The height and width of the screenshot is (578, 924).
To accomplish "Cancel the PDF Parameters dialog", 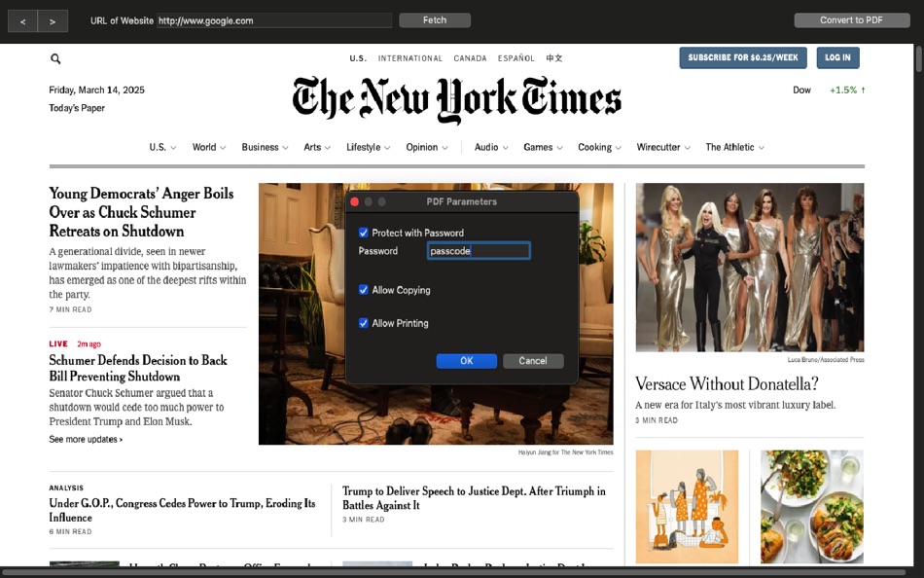I will pyautogui.click(x=533, y=361).
